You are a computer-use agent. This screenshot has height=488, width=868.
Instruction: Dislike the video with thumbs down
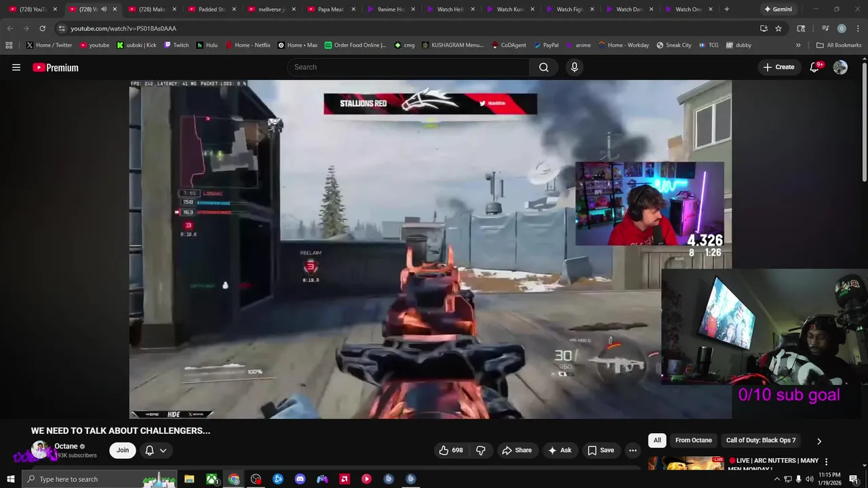tap(481, 450)
